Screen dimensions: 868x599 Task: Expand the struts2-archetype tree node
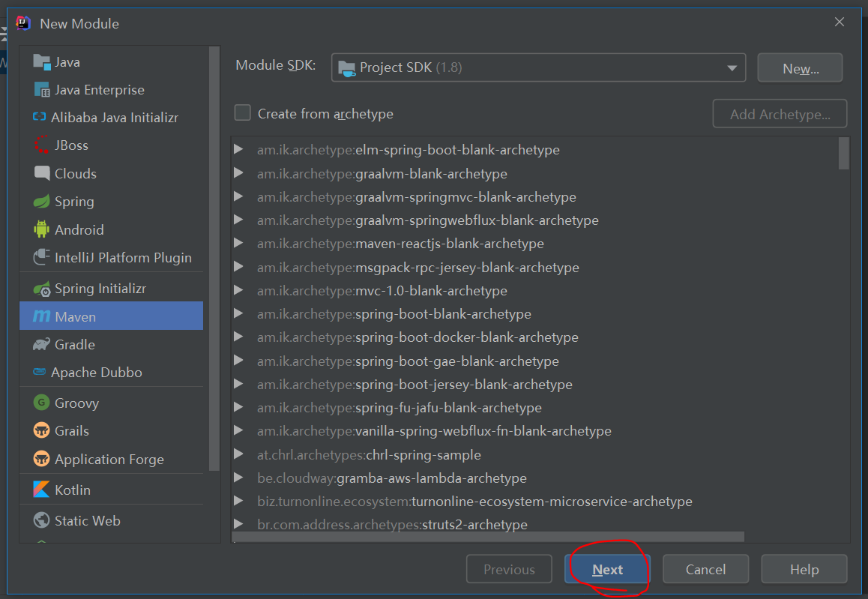[238, 525]
